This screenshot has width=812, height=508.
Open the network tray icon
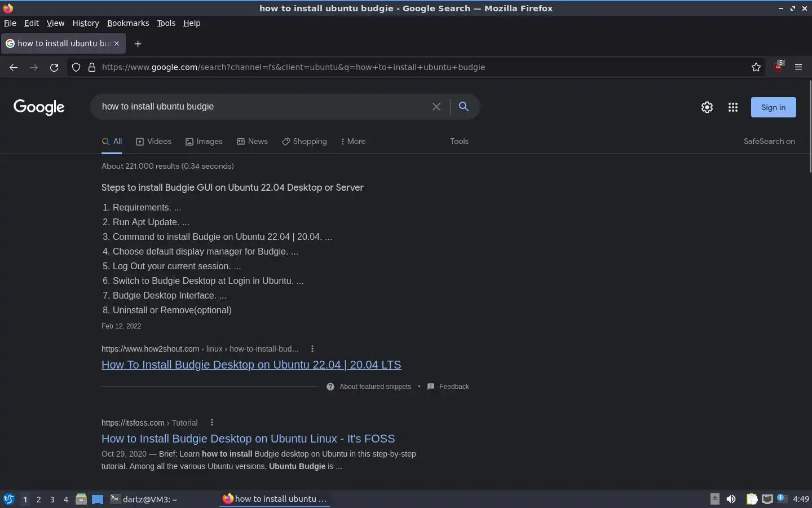click(767, 499)
